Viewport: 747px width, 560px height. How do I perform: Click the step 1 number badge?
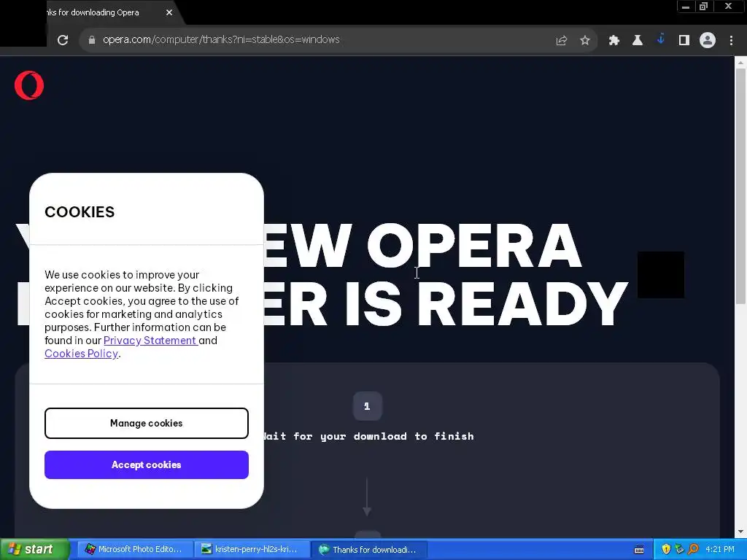pos(368,406)
